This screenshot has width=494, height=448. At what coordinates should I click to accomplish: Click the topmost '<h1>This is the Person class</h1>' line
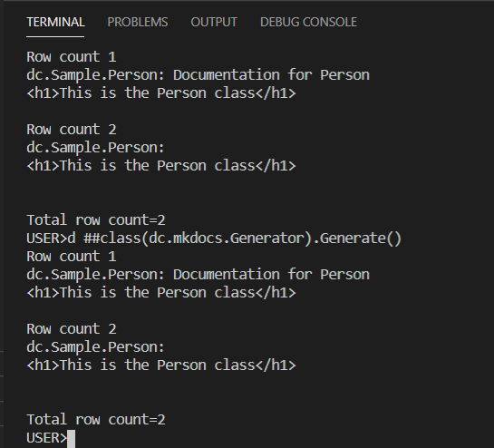pyautogui.click(x=161, y=93)
